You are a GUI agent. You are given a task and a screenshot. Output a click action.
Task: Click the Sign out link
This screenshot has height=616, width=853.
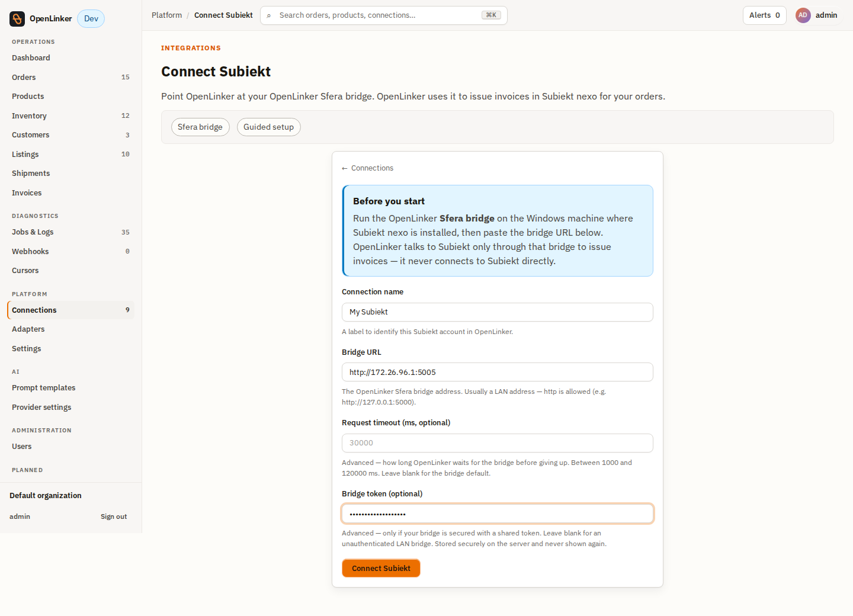point(114,516)
